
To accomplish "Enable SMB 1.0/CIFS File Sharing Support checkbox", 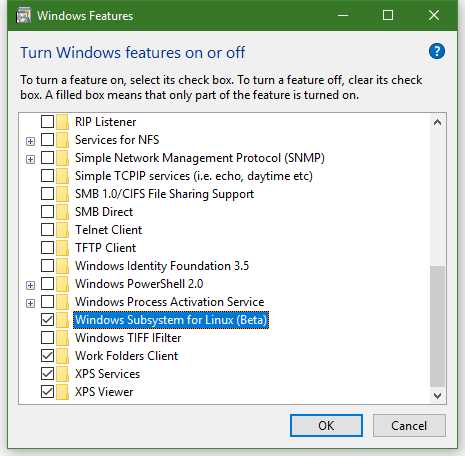I will click(47, 194).
